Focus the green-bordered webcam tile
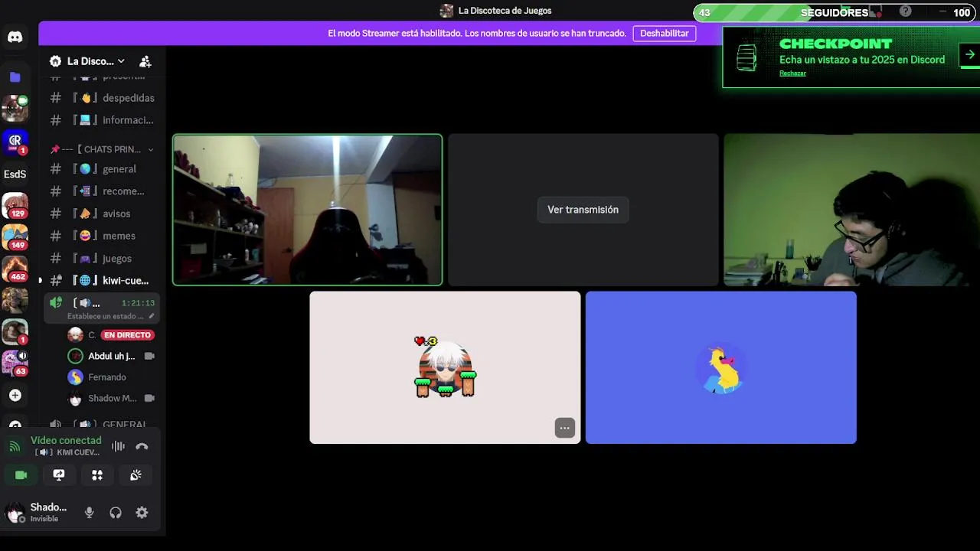The width and height of the screenshot is (980, 551). pyautogui.click(x=307, y=210)
